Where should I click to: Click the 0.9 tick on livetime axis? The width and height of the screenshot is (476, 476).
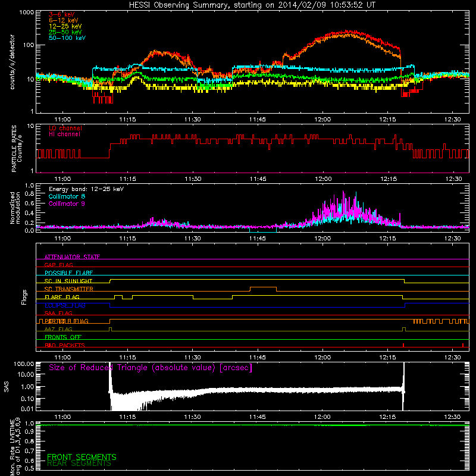click(29, 432)
